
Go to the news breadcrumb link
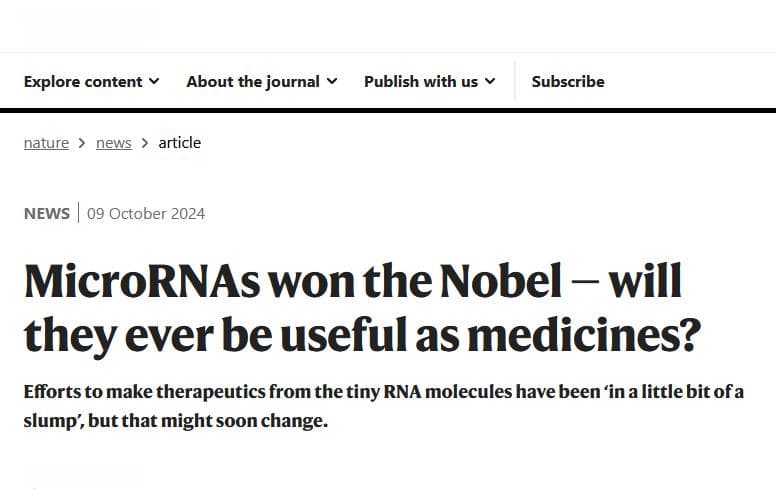(114, 143)
